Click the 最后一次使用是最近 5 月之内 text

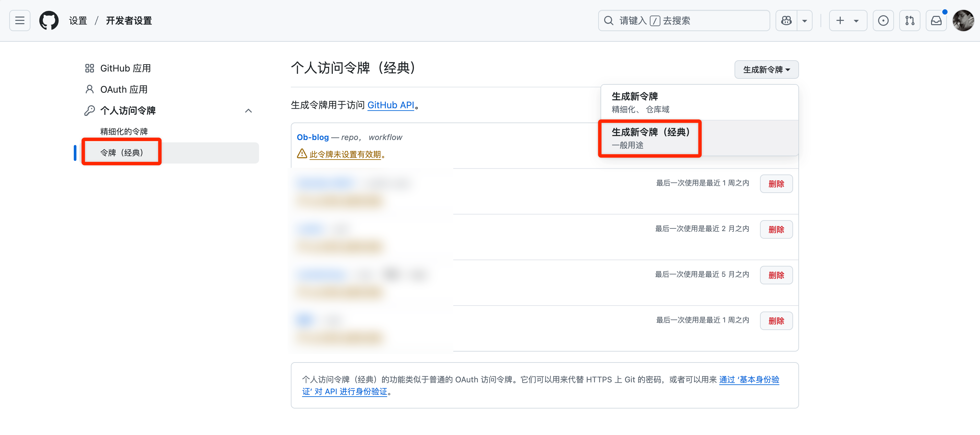pos(702,274)
